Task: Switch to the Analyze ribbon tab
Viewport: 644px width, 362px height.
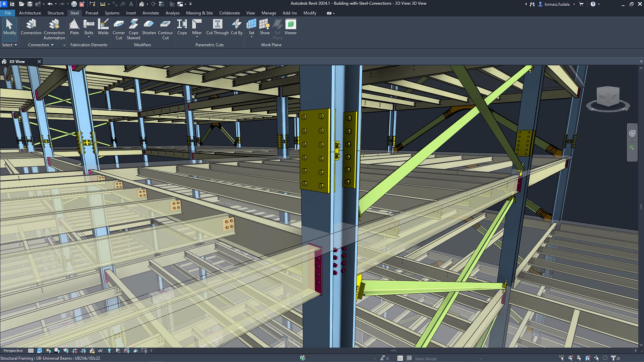Action: point(172,13)
